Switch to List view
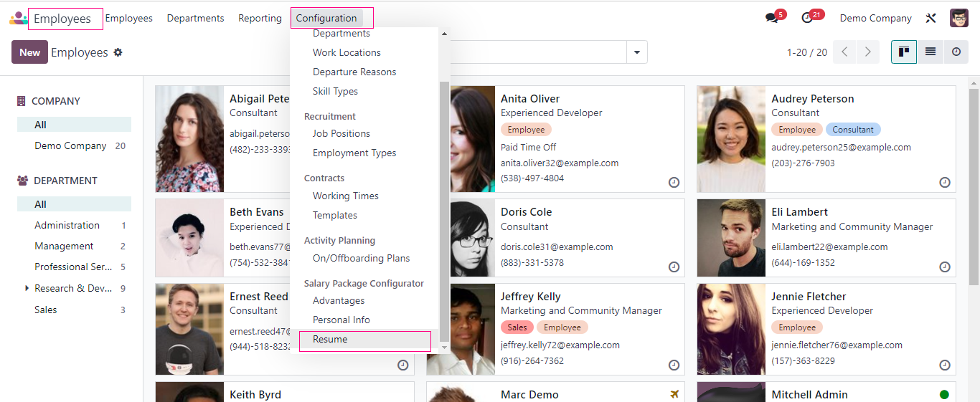The height and width of the screenshot is (402, 980). [930, 52]
